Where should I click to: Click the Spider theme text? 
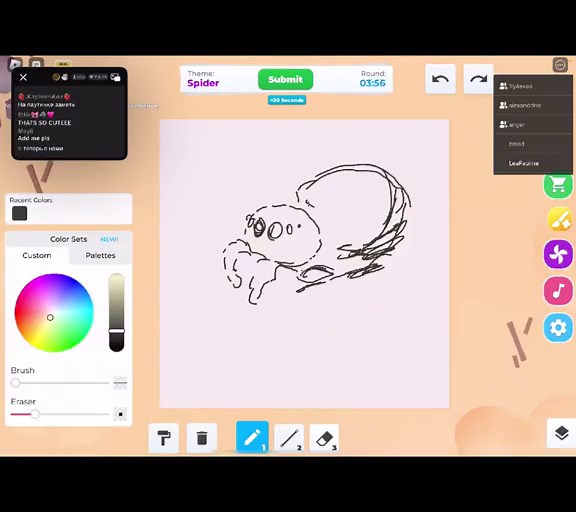tap(203, 83)
